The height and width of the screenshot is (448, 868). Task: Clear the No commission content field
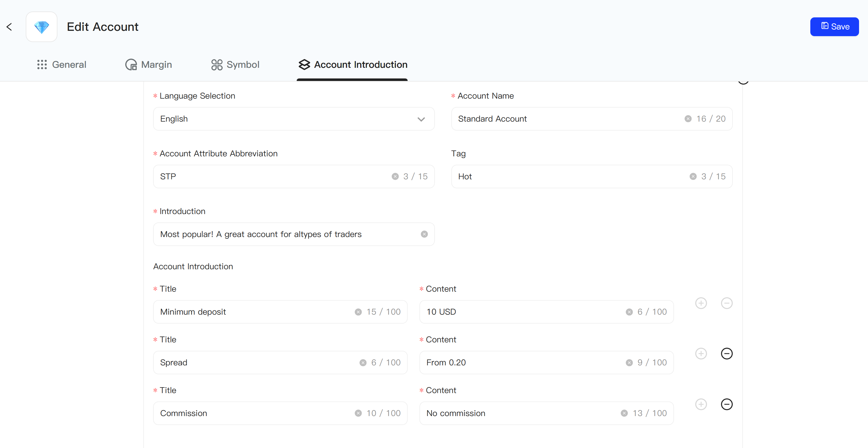(x=624, y=413)
